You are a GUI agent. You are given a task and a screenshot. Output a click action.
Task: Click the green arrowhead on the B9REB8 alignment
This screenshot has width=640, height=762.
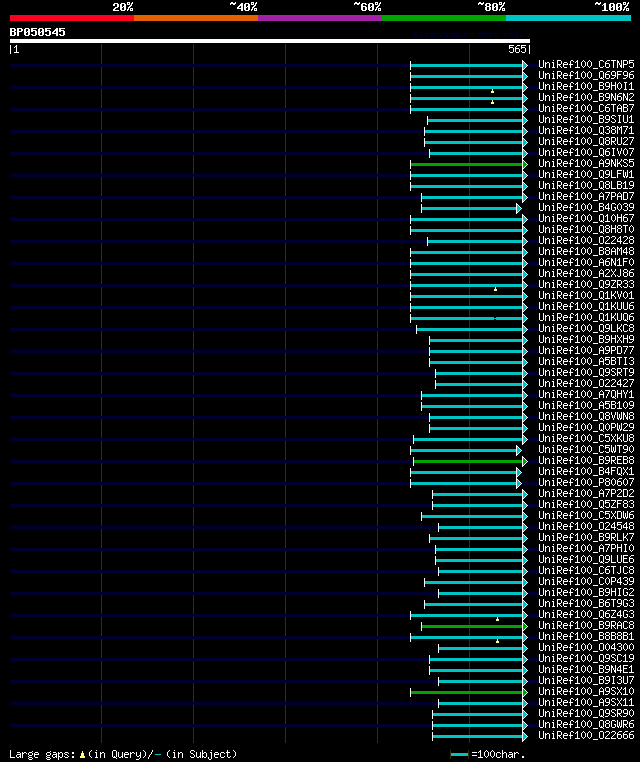(525, 462)
